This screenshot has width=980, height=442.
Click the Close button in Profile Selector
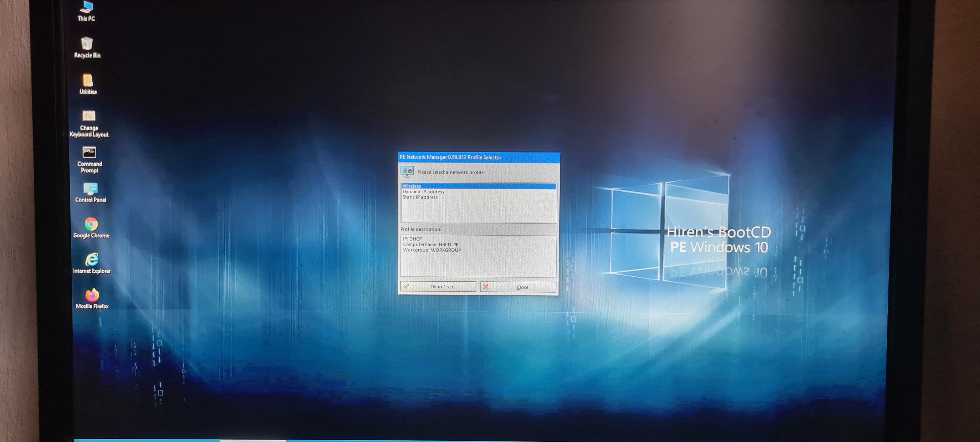[518, 287]
